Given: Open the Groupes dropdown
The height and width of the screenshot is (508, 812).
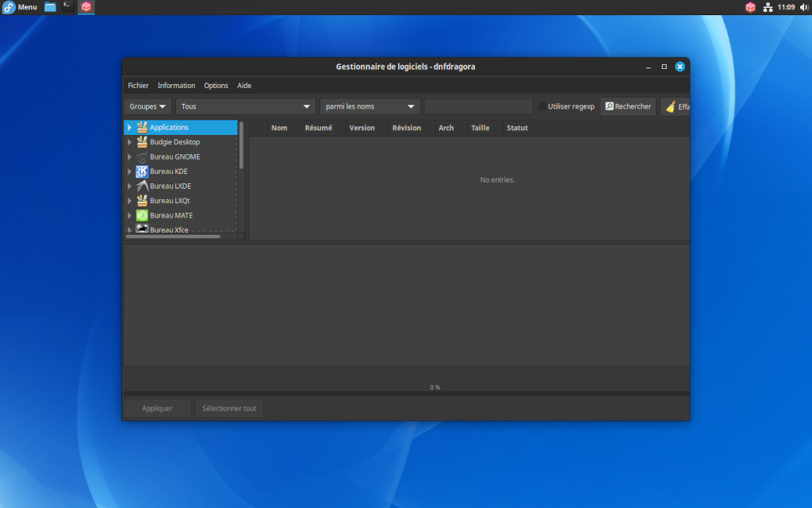Looking at the screenshot, I should coord(147,106).
